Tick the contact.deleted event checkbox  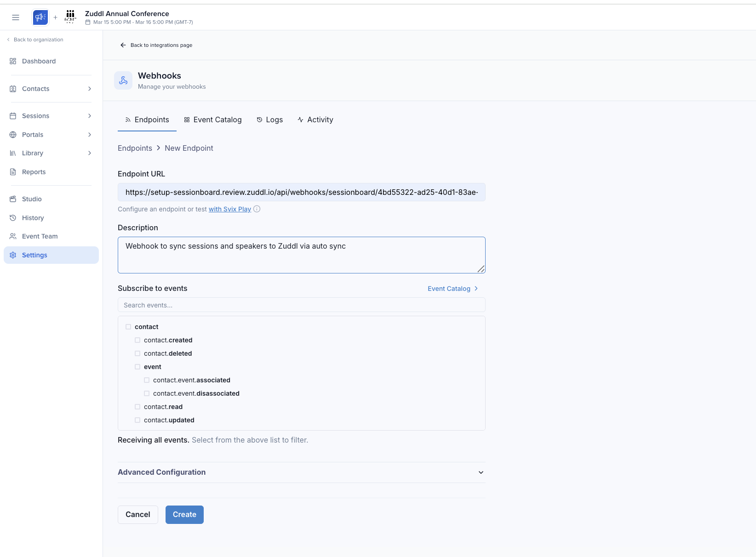(x=137, y=353)
